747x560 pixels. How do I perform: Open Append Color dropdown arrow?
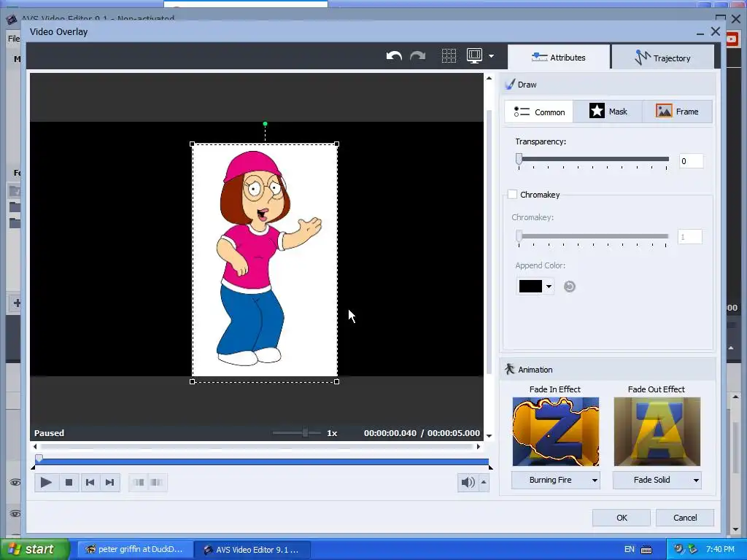click(x=549, y=287)
